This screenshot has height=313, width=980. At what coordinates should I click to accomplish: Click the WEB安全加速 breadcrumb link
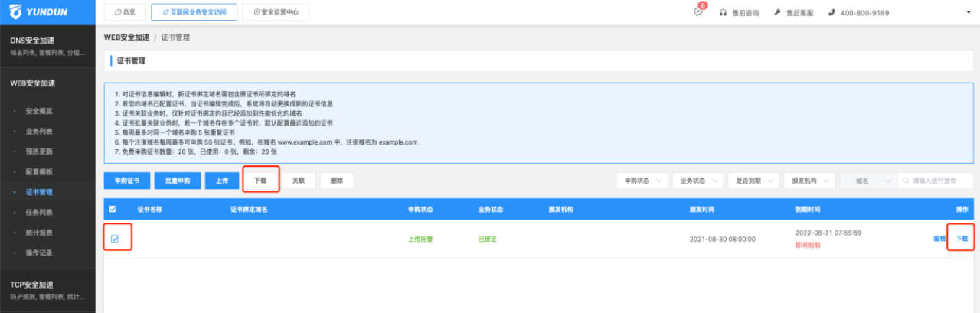coord(126,37)
